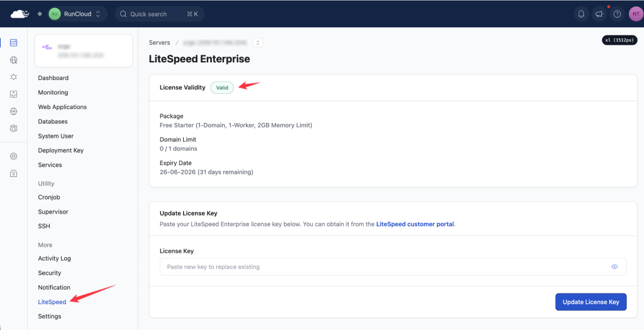
Task: Click the Update License Key button
Action: (x=591, y=302)
